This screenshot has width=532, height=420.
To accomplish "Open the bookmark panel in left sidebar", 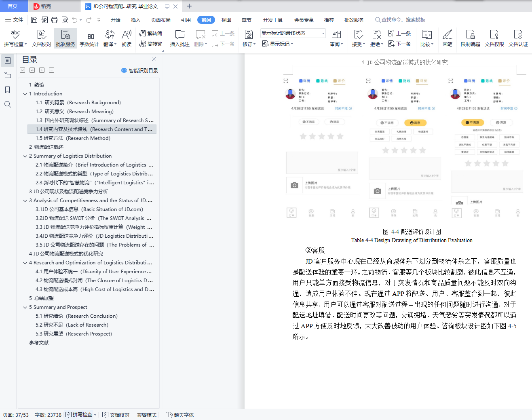I will pos(8,90).
